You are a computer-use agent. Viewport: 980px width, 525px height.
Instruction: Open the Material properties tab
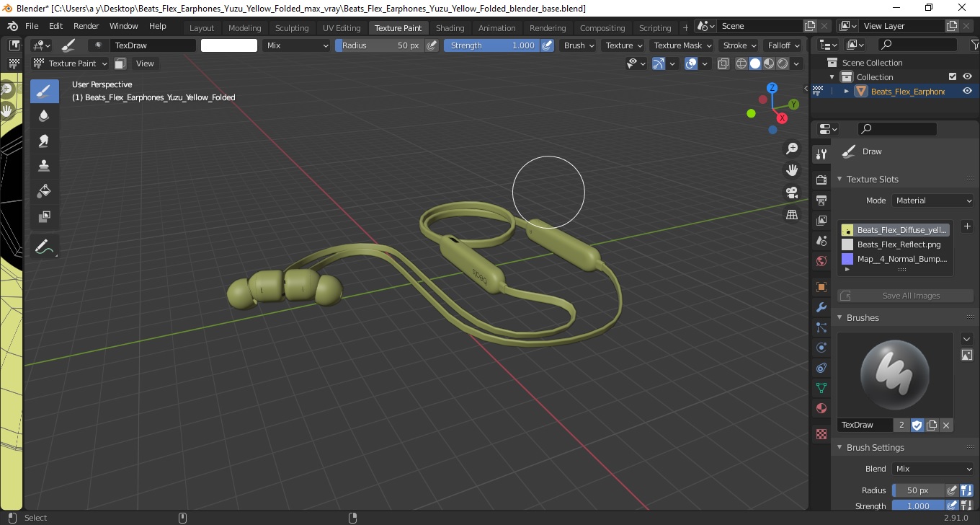tap(821, 408)
